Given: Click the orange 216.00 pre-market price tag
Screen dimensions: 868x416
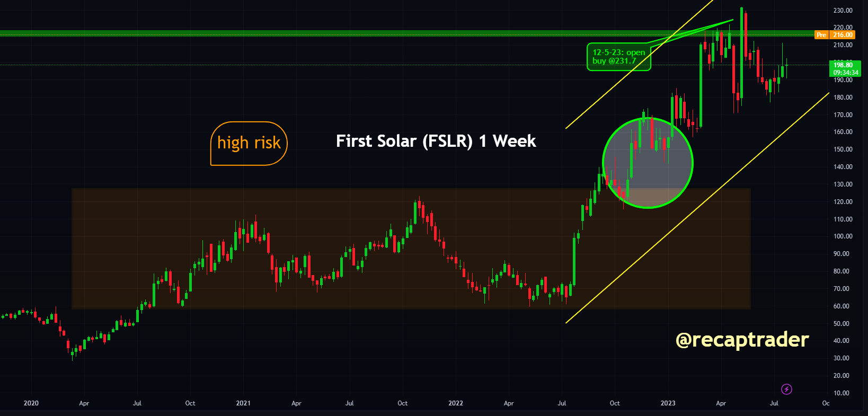Looking at the screenshot, I should tap(843, 35).
